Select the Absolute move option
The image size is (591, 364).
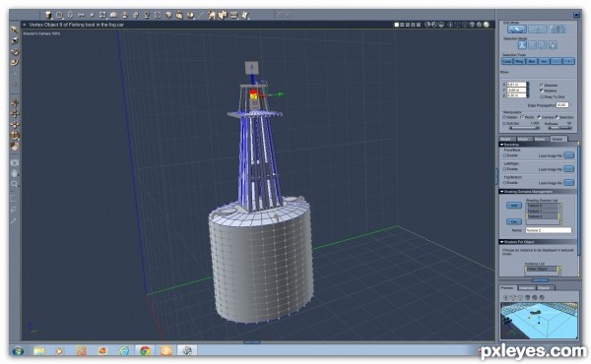(542, 85)
